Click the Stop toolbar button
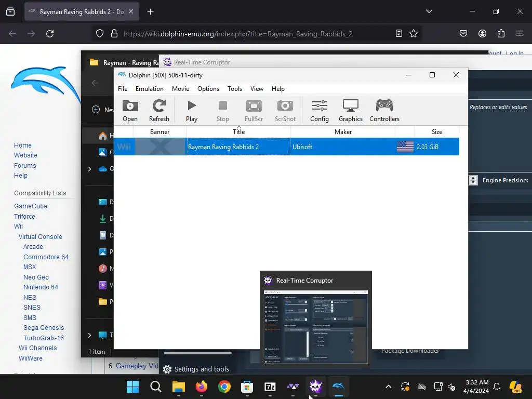532x399 pixels. (x=222, y=111)
